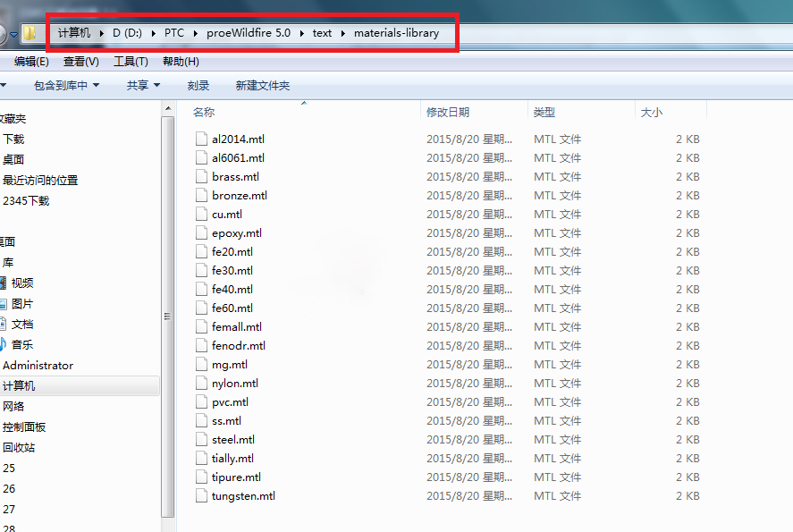The width and height of the screenshot is (793, 532).
Task: Select 控制面板 in the sidebar
Action: 24,426
